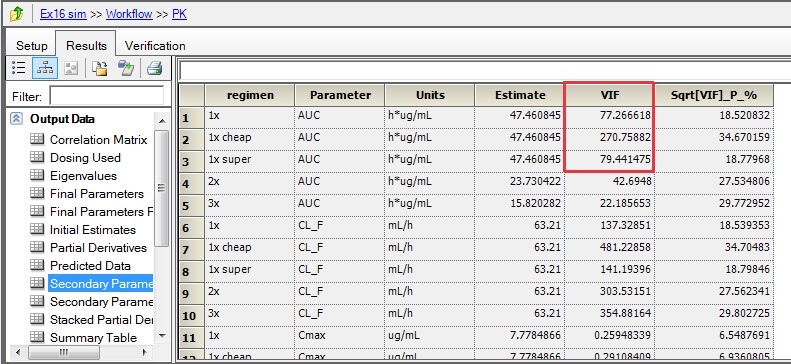Select row header 10
Viewport: 791px width, 364px height.
click(x=192, y=316)
